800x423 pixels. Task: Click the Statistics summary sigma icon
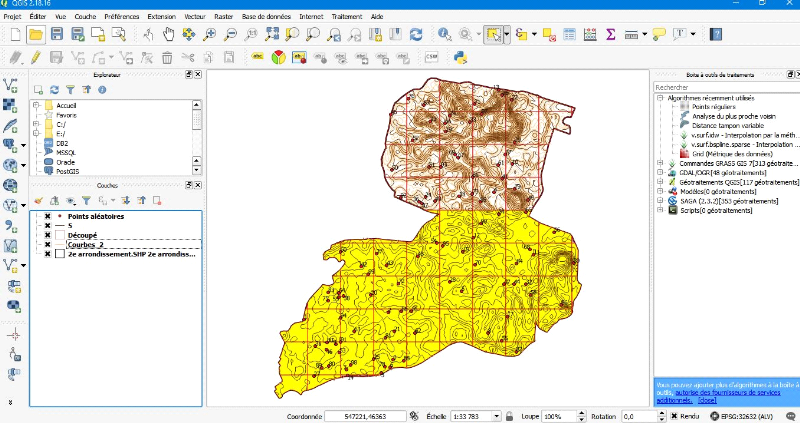point(610,34)
